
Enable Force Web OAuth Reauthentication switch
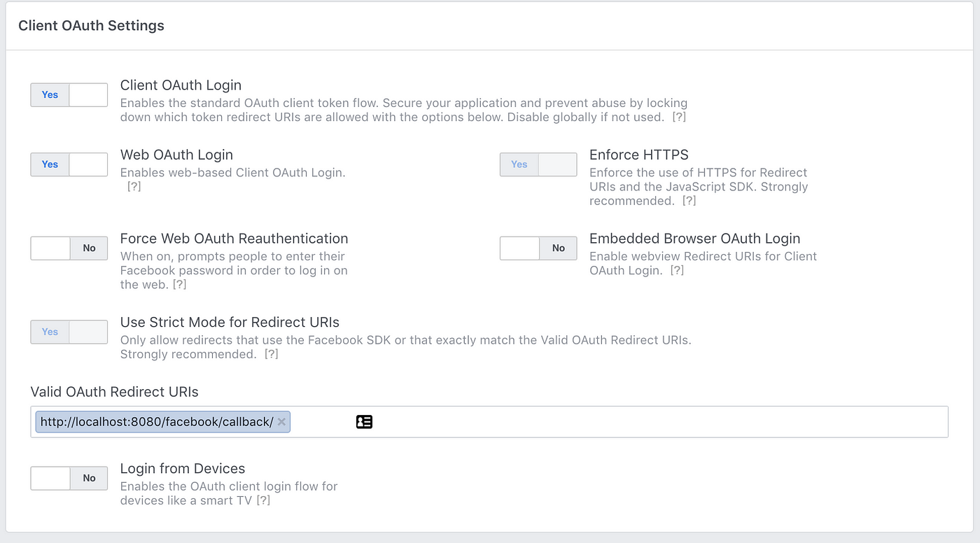69,248
